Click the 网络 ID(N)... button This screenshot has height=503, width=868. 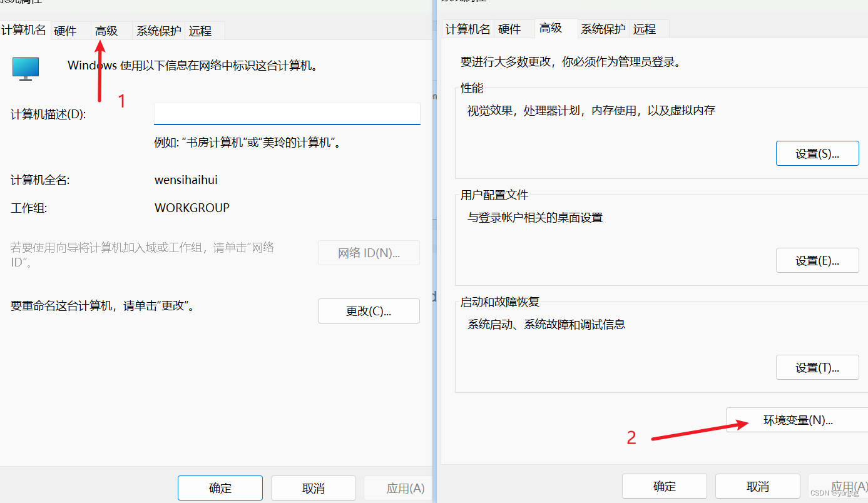coord(369,253)
